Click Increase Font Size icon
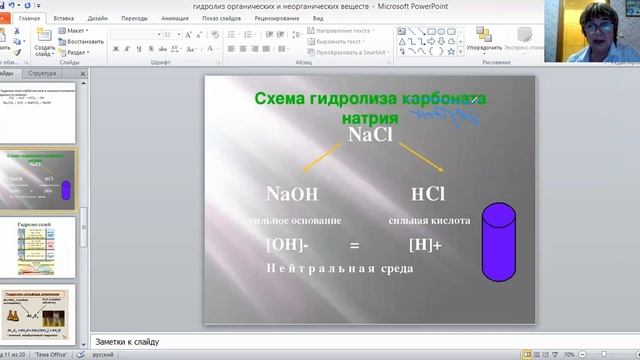This screenshot has width=640, height=360. [x=188, y=35]
